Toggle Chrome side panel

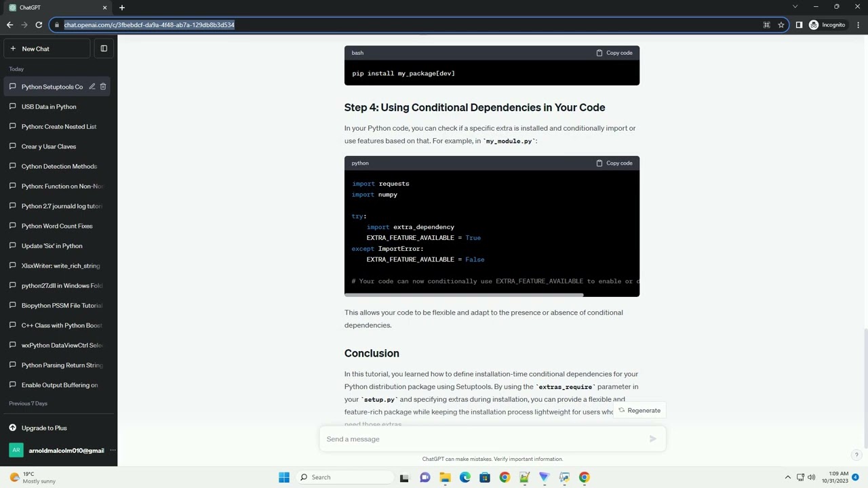pos(799,25)
